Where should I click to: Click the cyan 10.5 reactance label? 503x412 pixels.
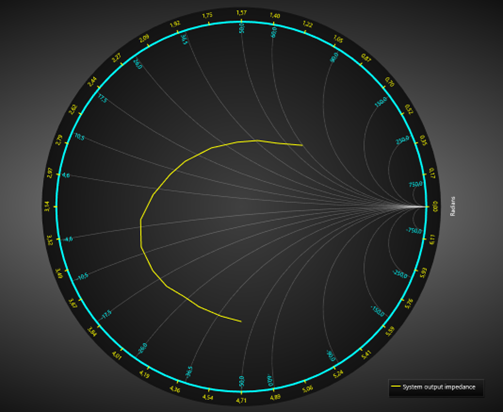[80, 137]
